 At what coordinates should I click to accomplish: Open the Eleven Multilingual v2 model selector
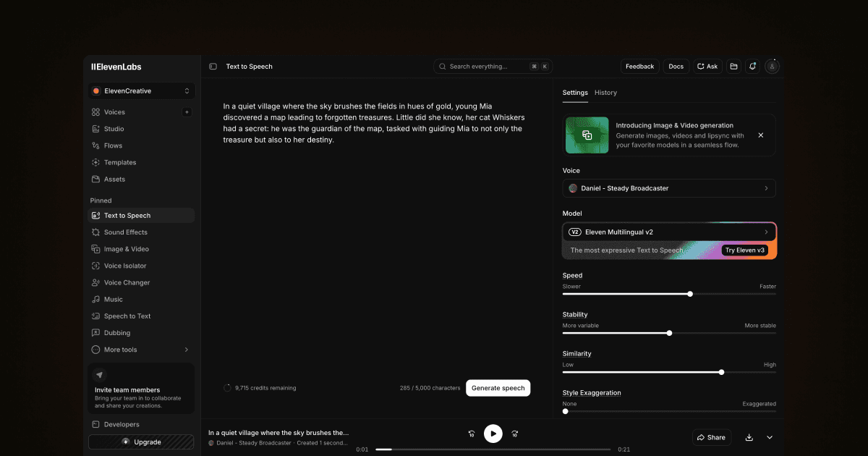669,232
